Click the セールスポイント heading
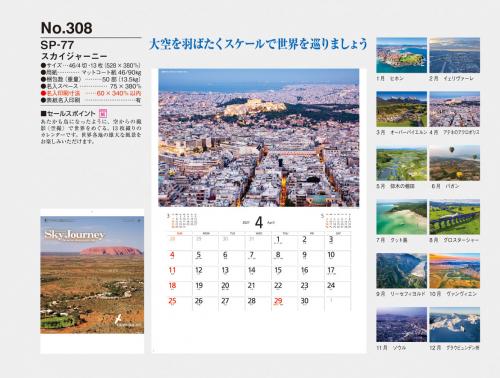The image size is (500, 378). (x=68, y=114)
